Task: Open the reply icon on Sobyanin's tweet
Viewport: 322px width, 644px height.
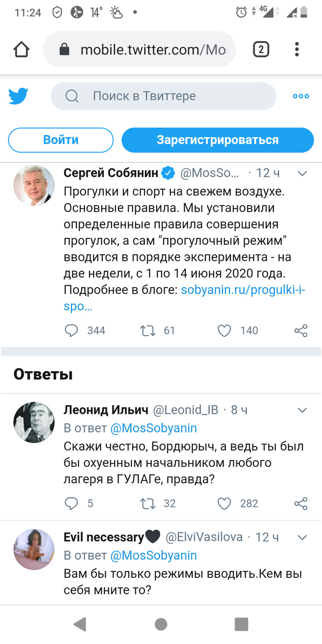Action: [x=72, y=330]
